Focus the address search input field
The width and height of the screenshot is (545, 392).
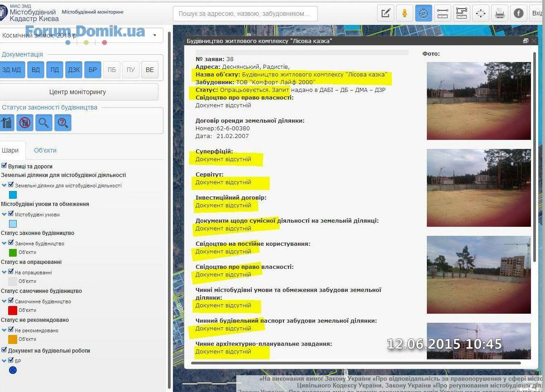click(x=245, y=14)
